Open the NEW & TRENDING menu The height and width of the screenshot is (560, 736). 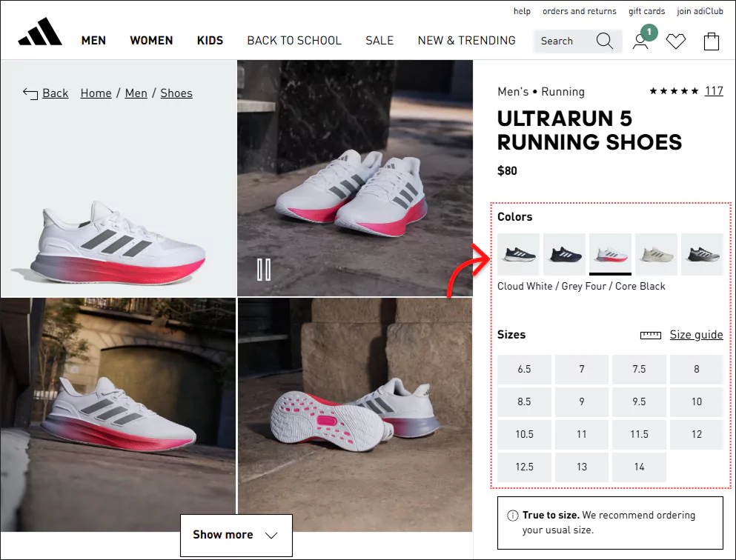(x=466, y=41)
